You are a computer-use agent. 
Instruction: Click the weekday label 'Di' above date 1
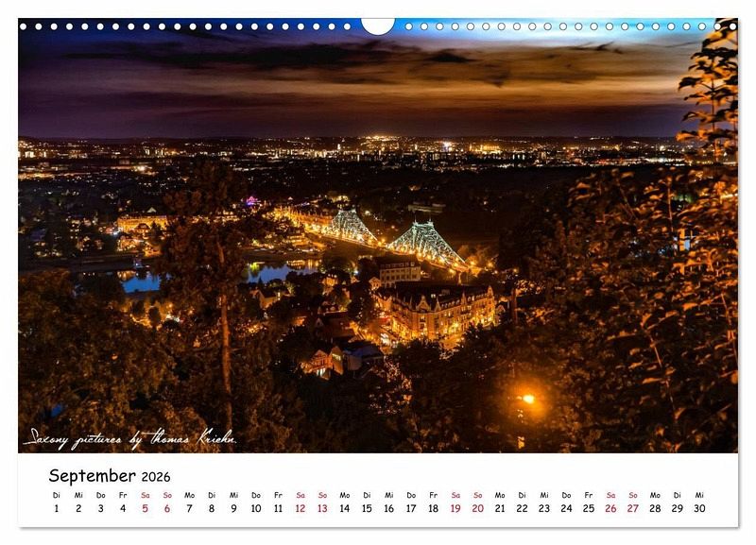pos(57,495)
